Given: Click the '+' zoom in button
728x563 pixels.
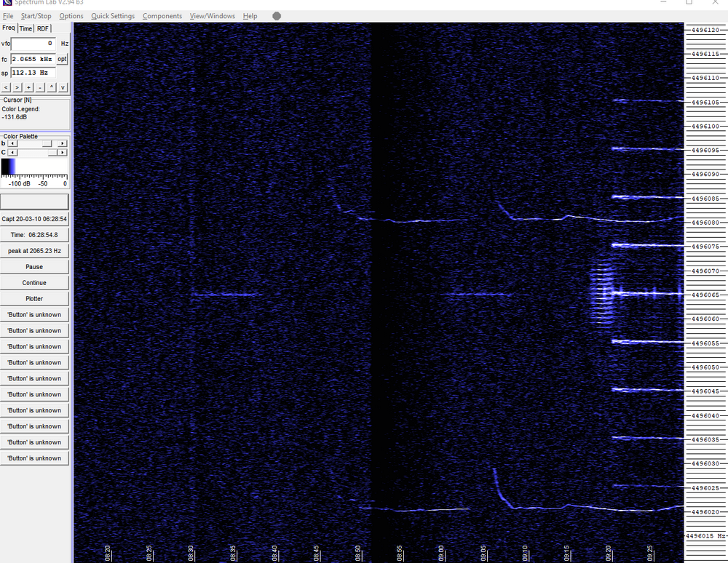Looking at the screenshot, I should tap(29, 87).
